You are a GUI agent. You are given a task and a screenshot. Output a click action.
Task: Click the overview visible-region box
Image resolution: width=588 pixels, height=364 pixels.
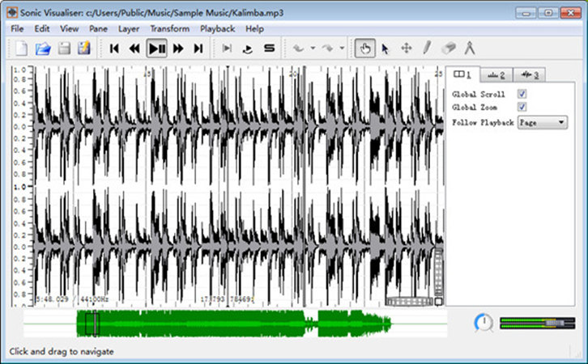pyautogui.click(x=92, y=324)
